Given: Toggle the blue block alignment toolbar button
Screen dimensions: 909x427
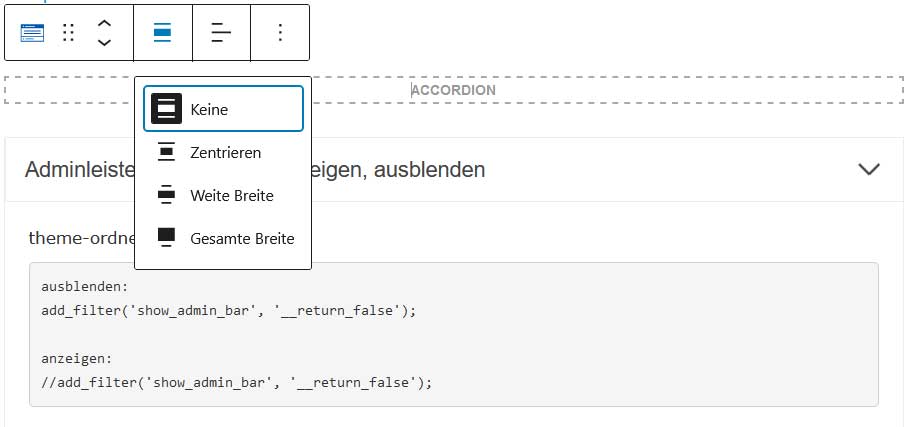Looking at the screenshot, I should 162,33.
